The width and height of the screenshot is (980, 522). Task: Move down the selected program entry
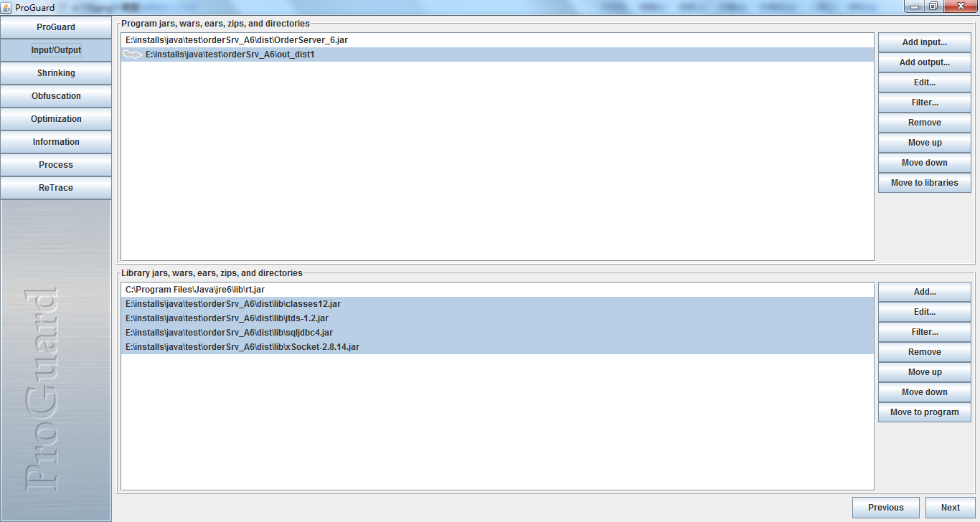924,163
